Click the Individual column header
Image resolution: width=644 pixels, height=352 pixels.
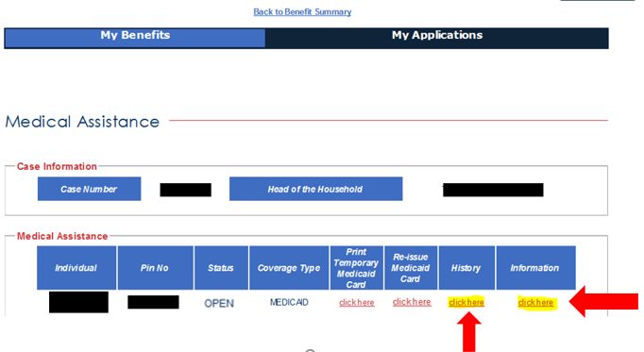(76, 268)
